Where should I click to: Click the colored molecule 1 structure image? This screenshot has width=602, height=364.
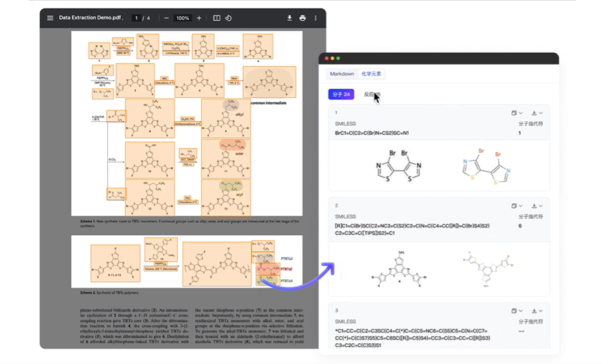485,166
